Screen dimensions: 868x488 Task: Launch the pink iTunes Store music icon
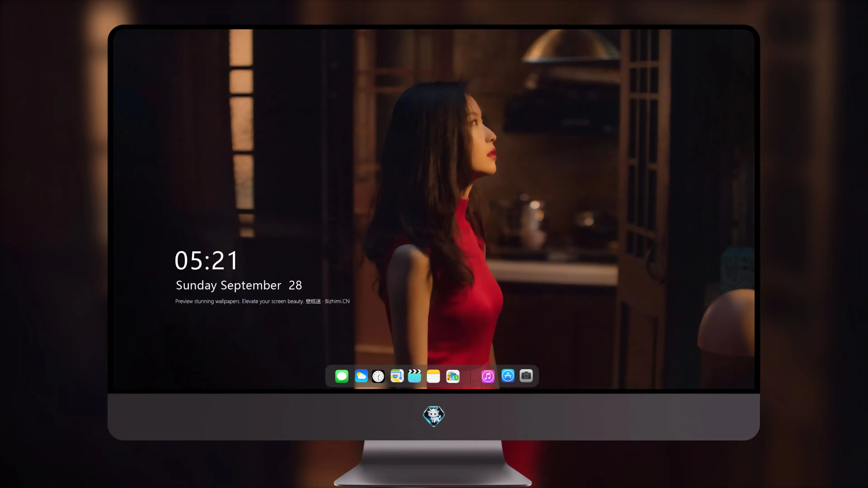coord(488,376)
